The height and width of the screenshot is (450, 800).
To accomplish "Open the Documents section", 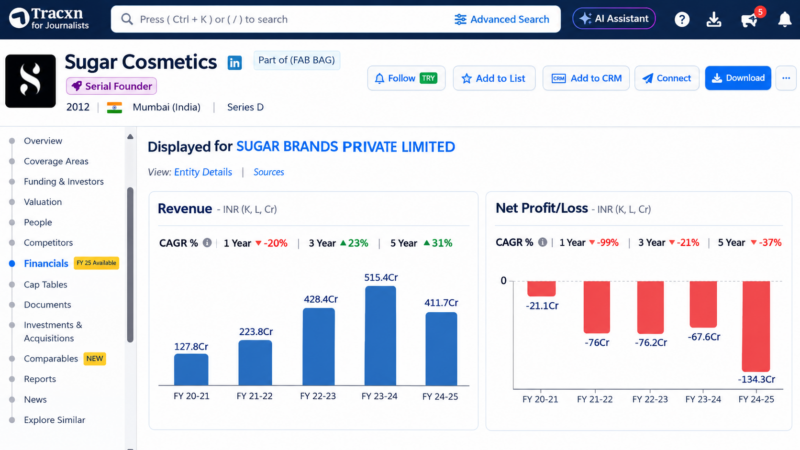I will [x=47, y=305].
